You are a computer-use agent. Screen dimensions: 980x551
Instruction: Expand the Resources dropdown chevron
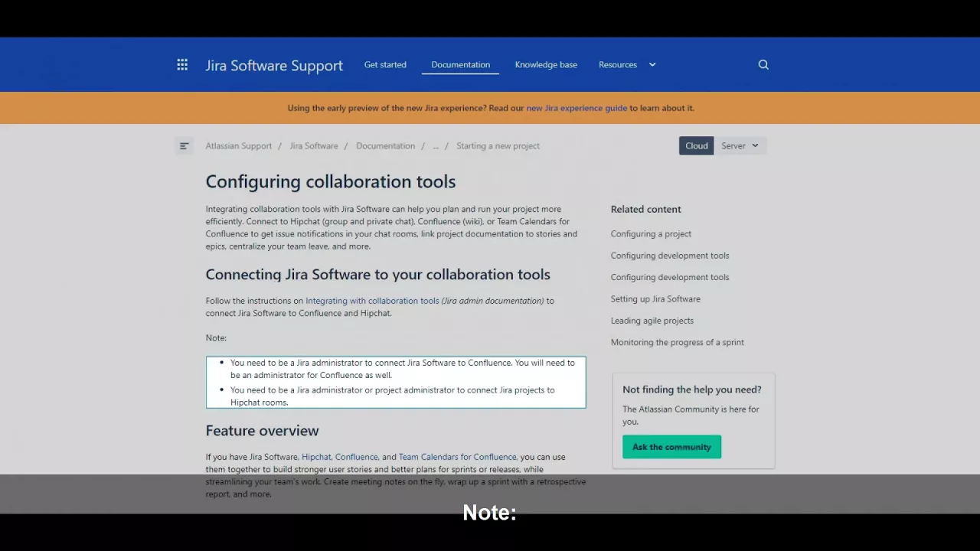point(652,65)
